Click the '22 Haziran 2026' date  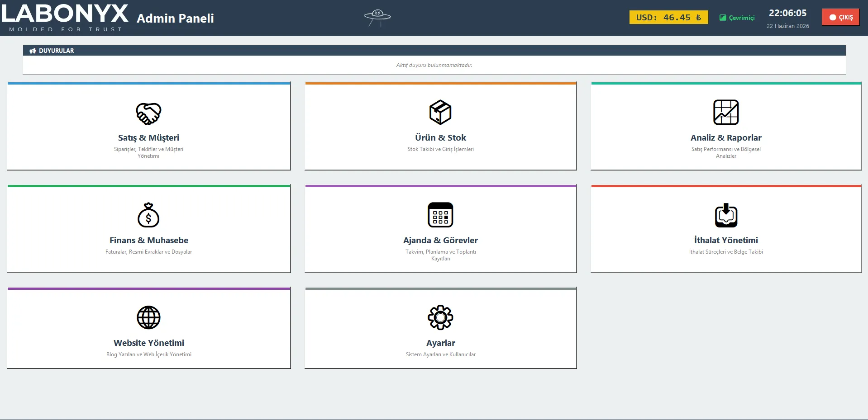pyautogui.click(x=787, y=26)
